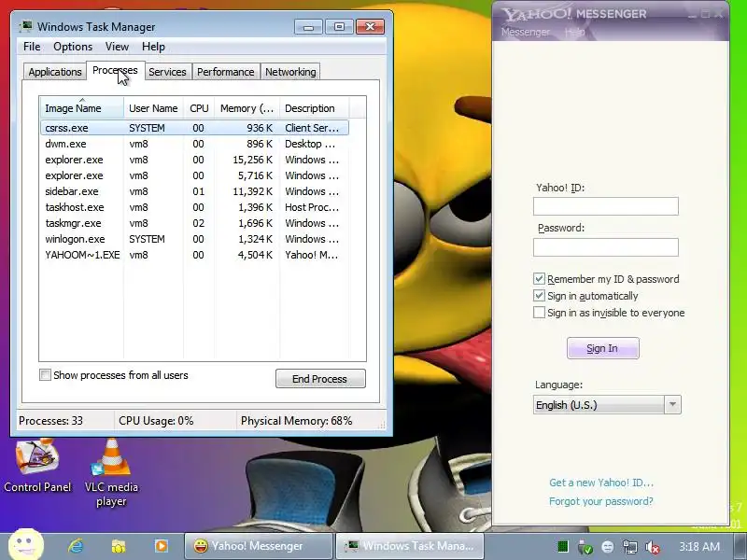Select explorer.exe row using 15,256 K
The height and width of the screenshot is (560, 747).
[195, 160]
